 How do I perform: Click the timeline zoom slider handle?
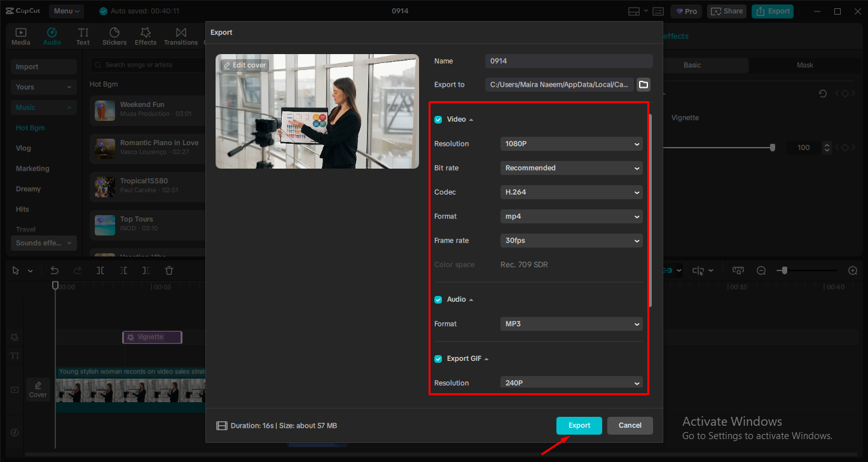pyautogui.click(x=785, y=270)
